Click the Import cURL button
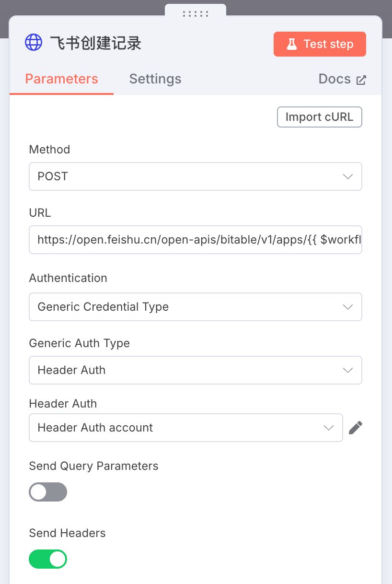The image size is (392, 584). (320, 117)
